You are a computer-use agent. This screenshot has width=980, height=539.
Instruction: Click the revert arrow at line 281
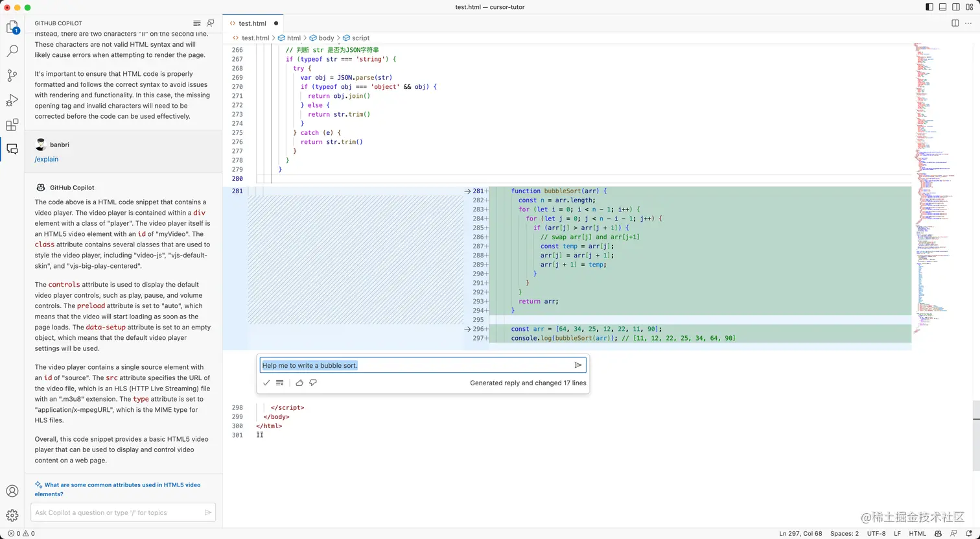click(467, 191)
